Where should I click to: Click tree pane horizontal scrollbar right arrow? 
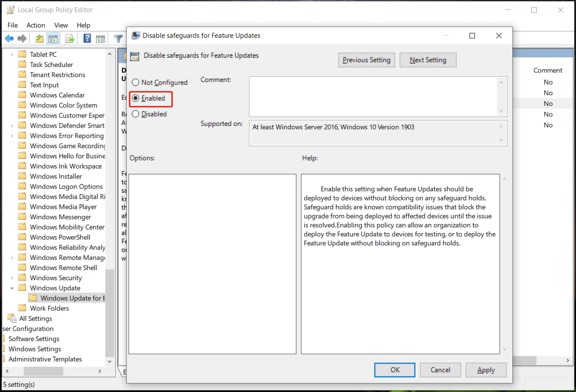click(100, 371)
